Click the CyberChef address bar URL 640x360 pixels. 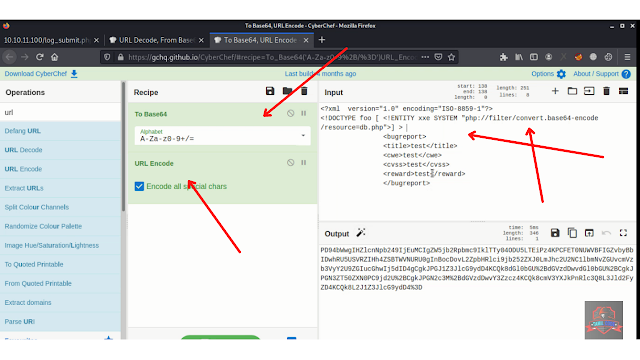(271, 57)
